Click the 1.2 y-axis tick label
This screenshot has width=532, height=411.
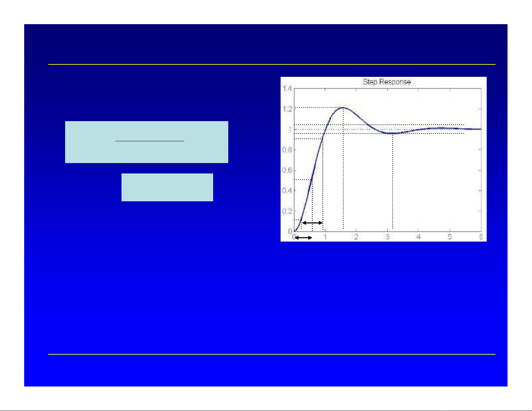tap(287, 109)
